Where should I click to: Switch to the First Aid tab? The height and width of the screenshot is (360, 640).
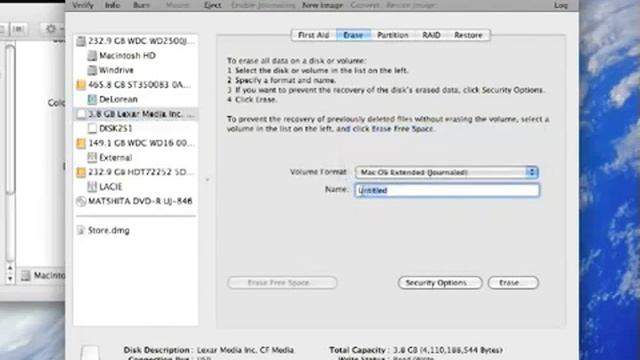[x=313, y=35]
